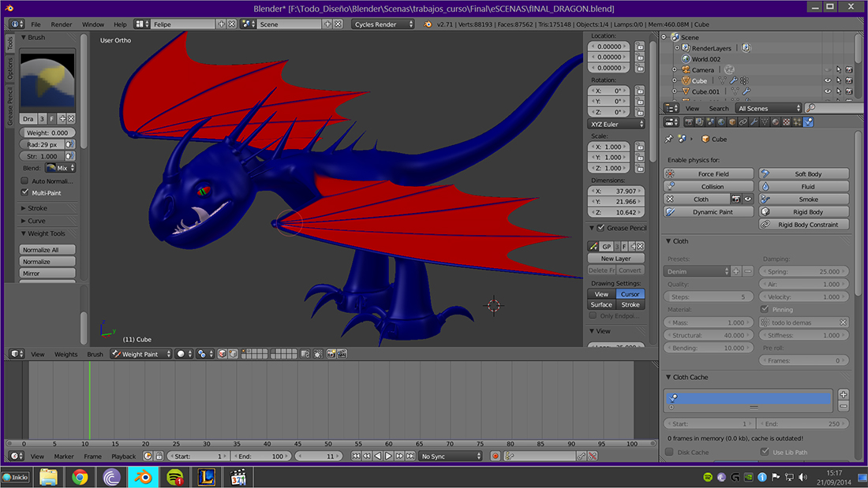The image size is (868, 488).
Task: Toggle Cloth render camera icon
Action: click(x=736, y=199)
